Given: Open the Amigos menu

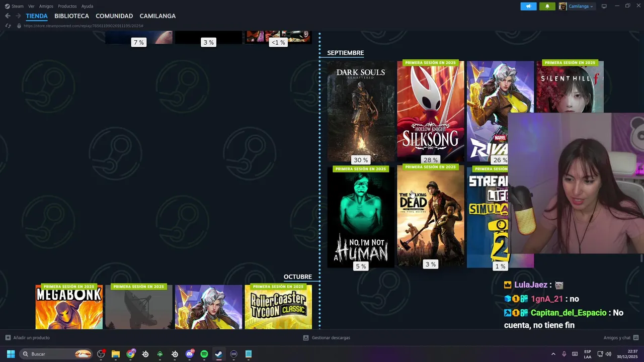Looking at the screenshot, I should (46, 6).
